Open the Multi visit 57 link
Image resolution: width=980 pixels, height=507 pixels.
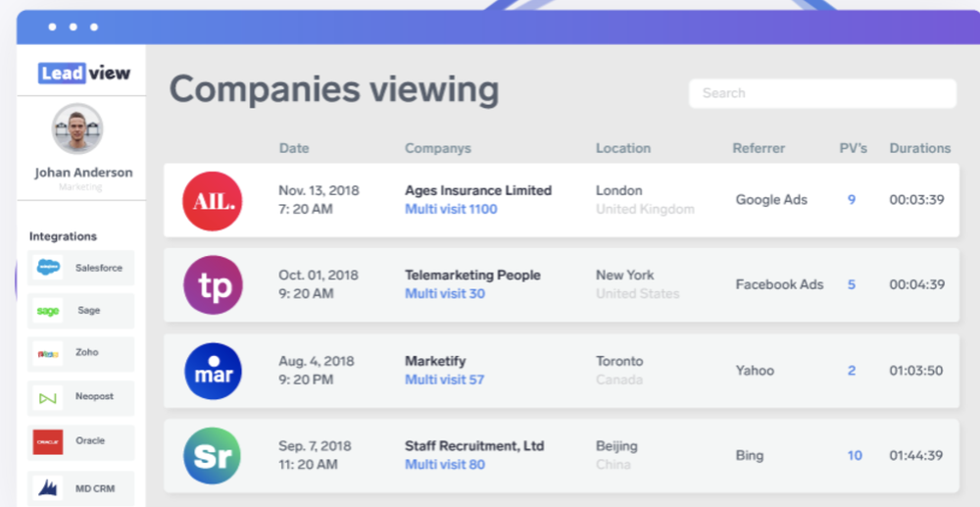pos(444,380)
